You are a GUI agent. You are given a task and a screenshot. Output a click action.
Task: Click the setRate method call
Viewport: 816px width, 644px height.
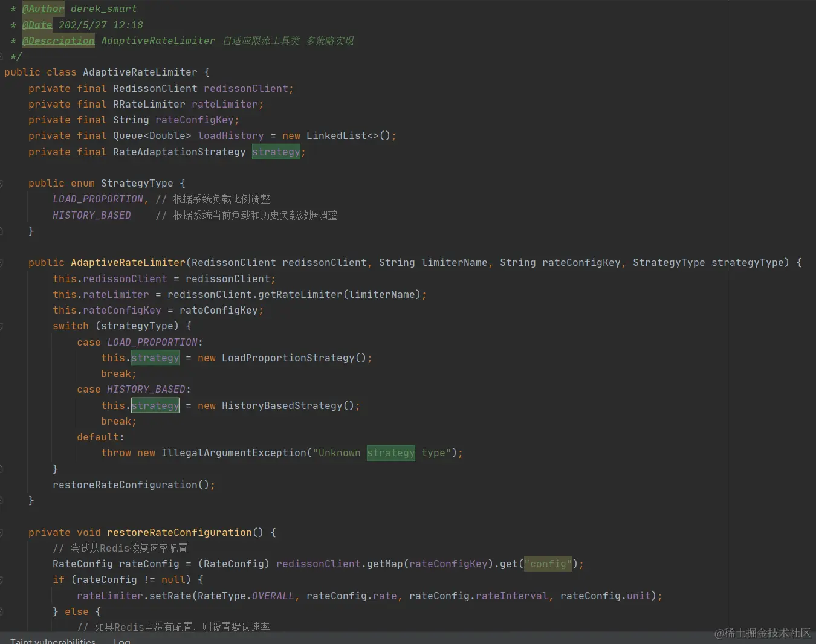(170, 596)
